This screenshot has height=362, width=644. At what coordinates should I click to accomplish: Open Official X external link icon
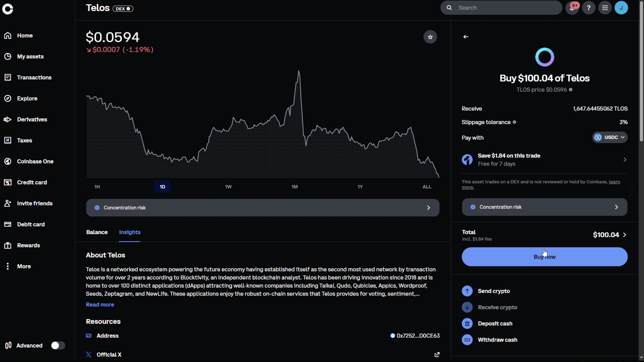pos(437,355)
